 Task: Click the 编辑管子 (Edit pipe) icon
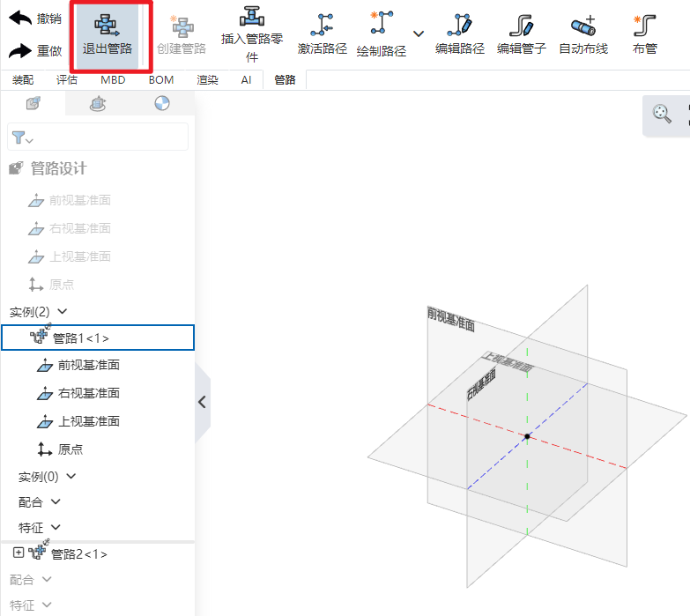tap(522, 35)
